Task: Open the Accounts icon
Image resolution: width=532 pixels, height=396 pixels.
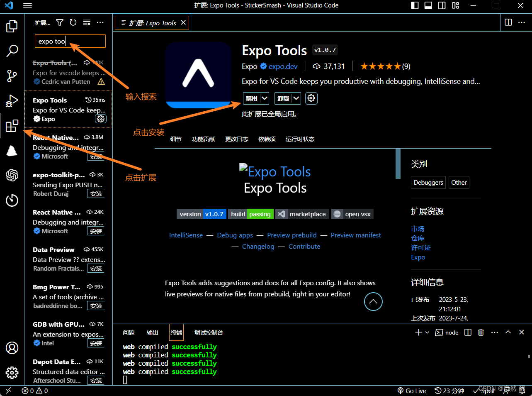Action: click(x=12, y=348)
